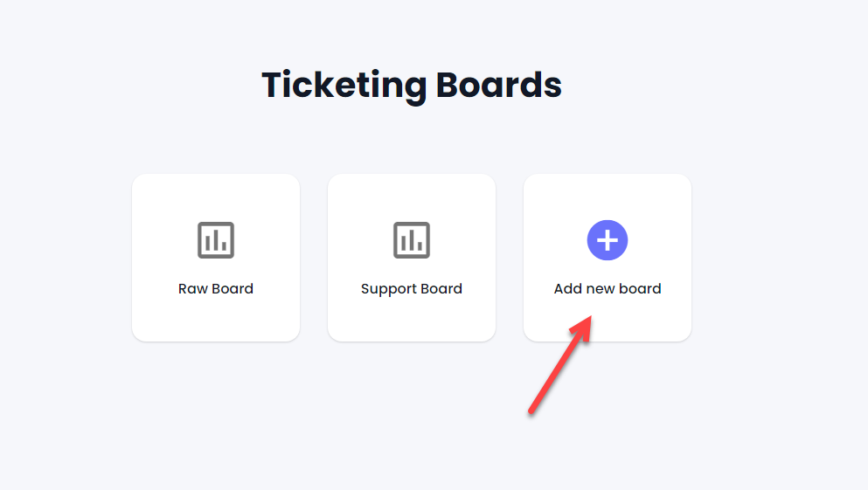Select the bar chart icon above Raw Board
The image size is (868, 490).
216,240
